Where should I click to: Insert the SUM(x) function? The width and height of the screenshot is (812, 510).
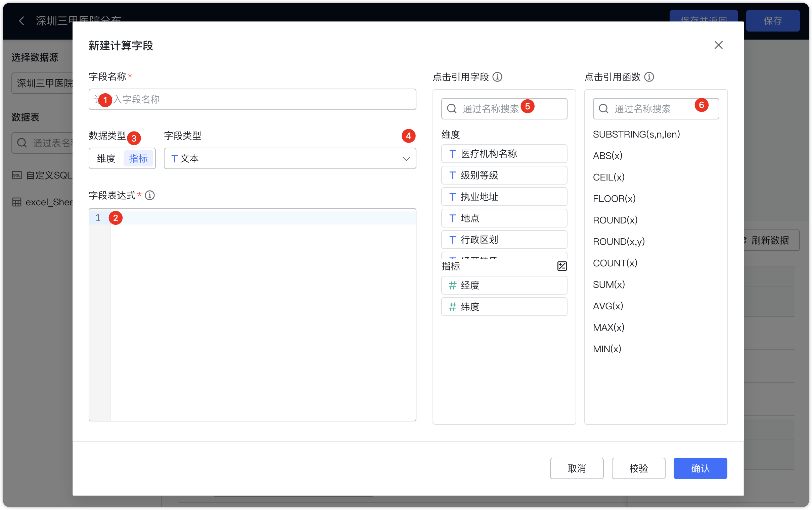pyautogui.click(x=608, y=285)
